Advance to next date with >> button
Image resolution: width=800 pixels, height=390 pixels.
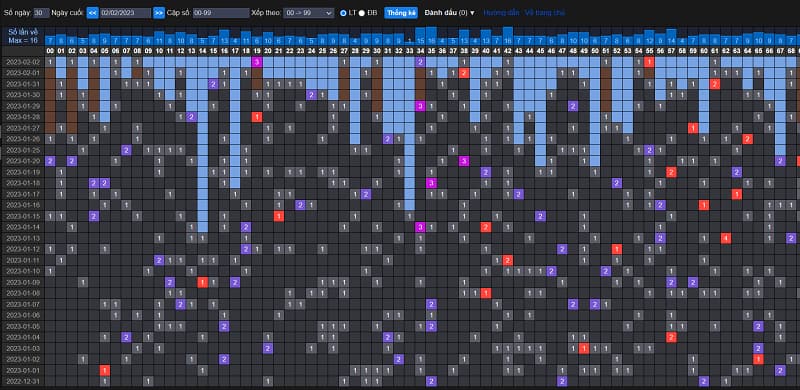[x=159, y=13]
